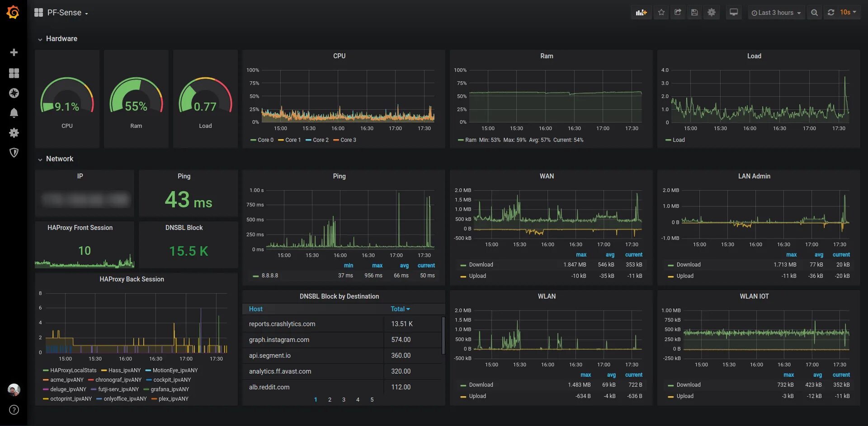This screenshot has width=868, height=426.
Task: Sort WAN legend by max column
Action: [581, 255]
